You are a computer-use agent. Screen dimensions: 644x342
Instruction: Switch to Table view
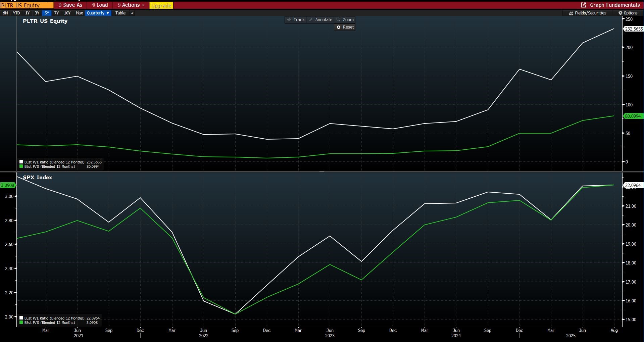tap(120, 13)
